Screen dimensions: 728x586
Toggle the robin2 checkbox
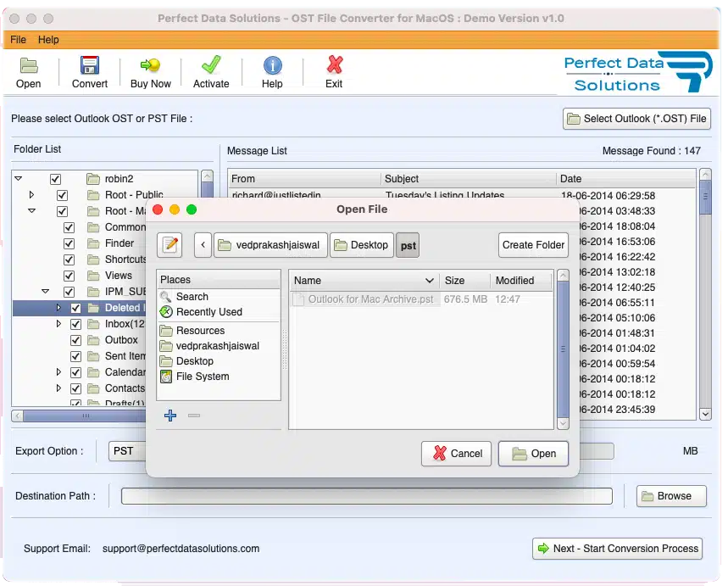click(55, 179)
